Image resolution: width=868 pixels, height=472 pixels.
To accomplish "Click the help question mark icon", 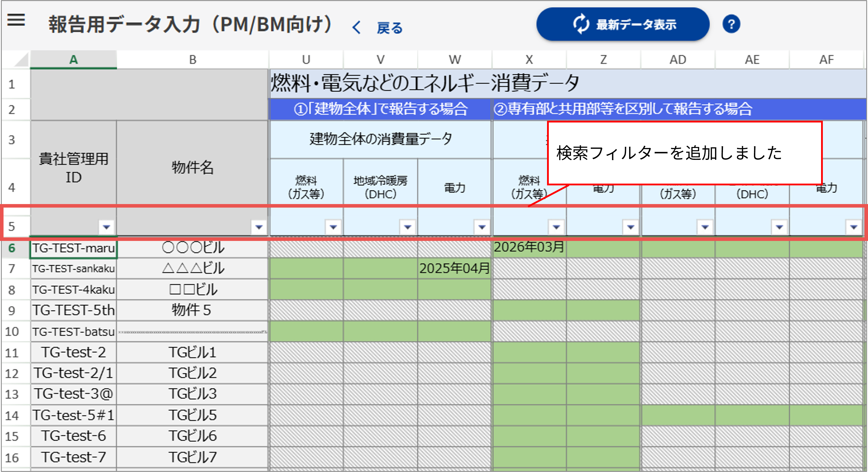I will tap(731, 24).
